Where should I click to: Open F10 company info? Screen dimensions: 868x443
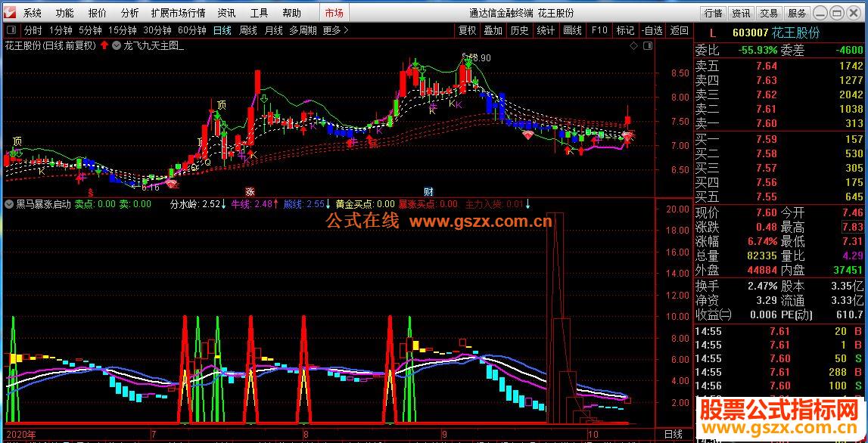point(599,30)
